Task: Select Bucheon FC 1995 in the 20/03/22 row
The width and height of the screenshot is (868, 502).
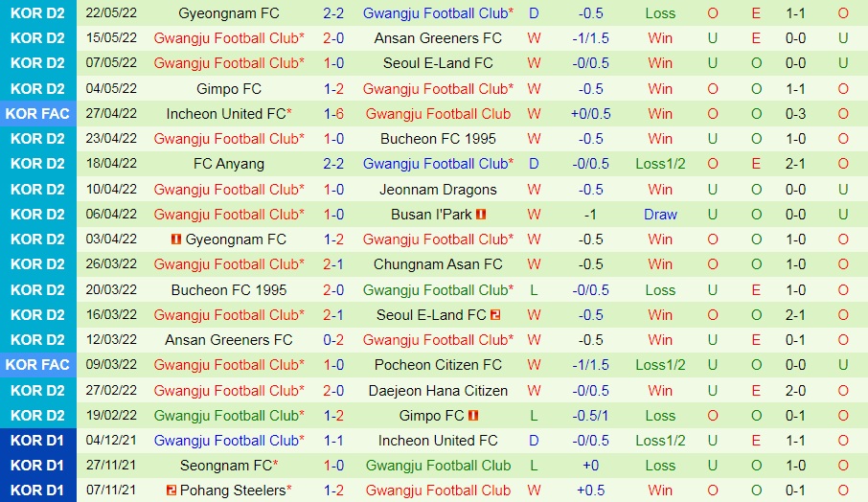Action: click(228, 290)
